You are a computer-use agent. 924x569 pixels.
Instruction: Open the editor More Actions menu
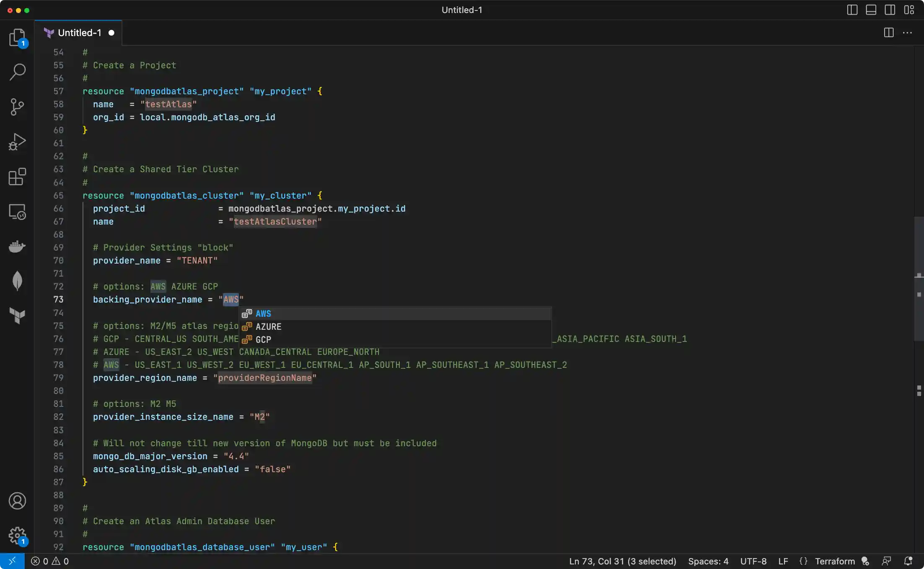point(907,33)
